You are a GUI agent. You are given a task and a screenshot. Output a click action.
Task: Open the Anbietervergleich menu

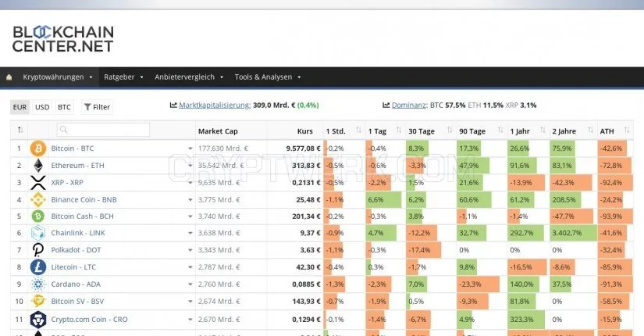[189, 77]
